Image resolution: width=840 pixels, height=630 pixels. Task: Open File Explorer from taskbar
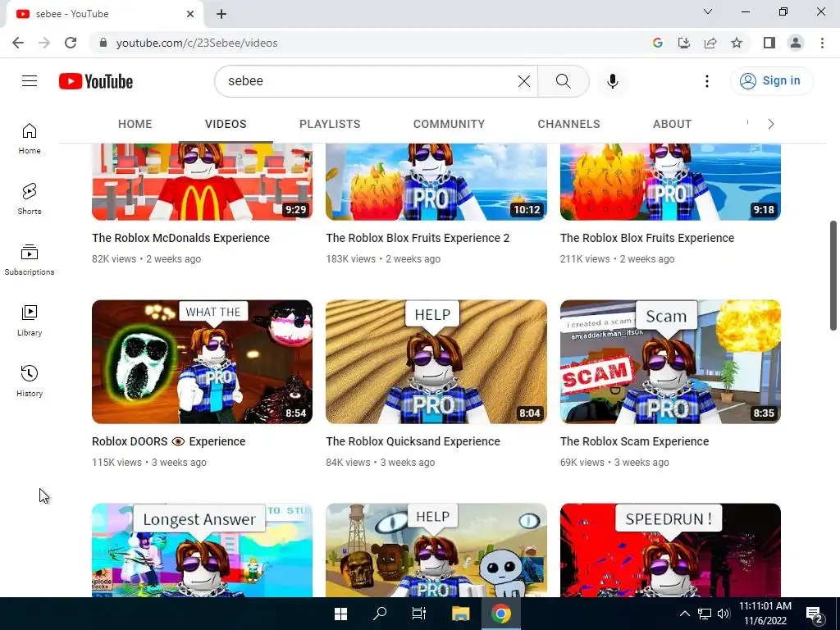[x=460, y=614]
